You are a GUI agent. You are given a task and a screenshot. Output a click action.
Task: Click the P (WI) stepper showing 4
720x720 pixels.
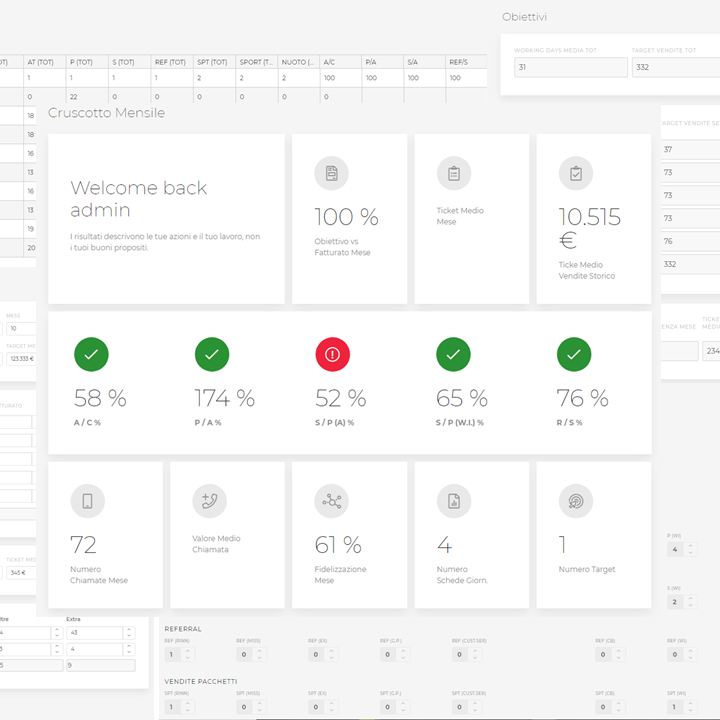click(690, 550)
